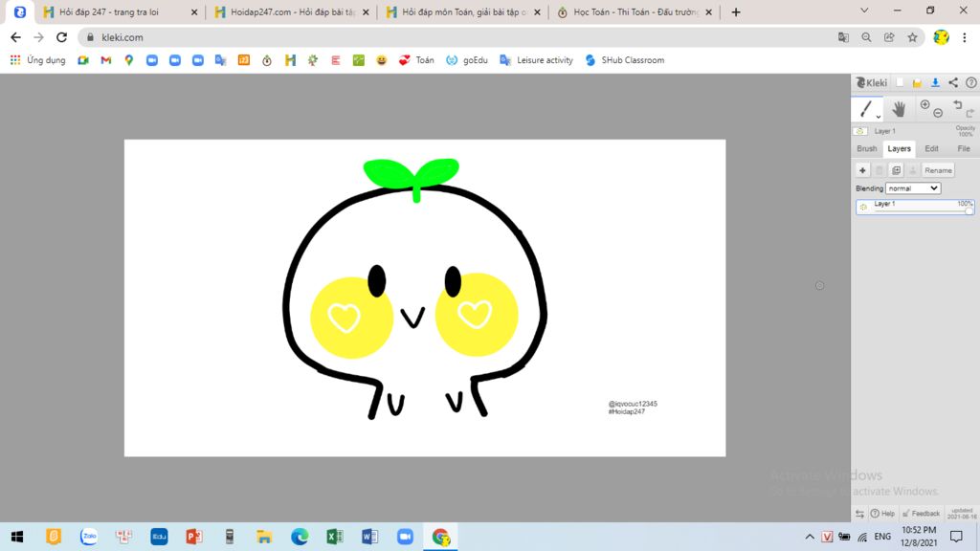Viewport: 980px width, 551px height.
Task: Adjust Layer 1 opacity slider handle
Action: (x=969, y=211)
